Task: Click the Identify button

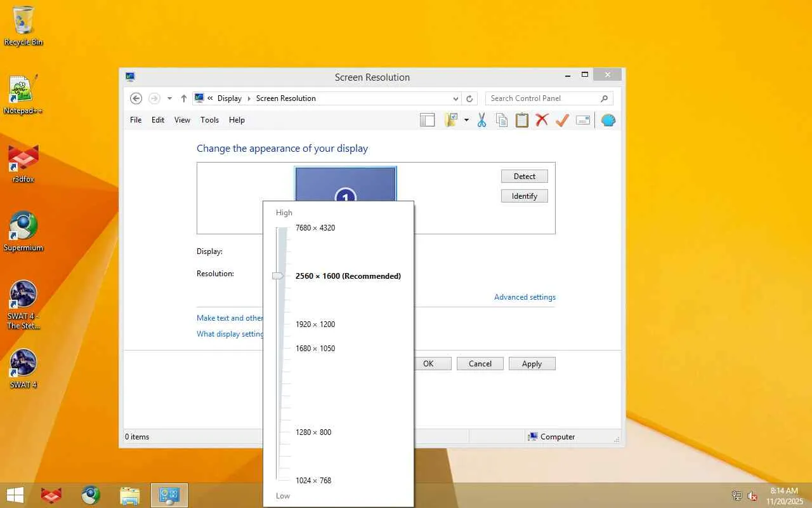Action: click(x=525, y=196)
